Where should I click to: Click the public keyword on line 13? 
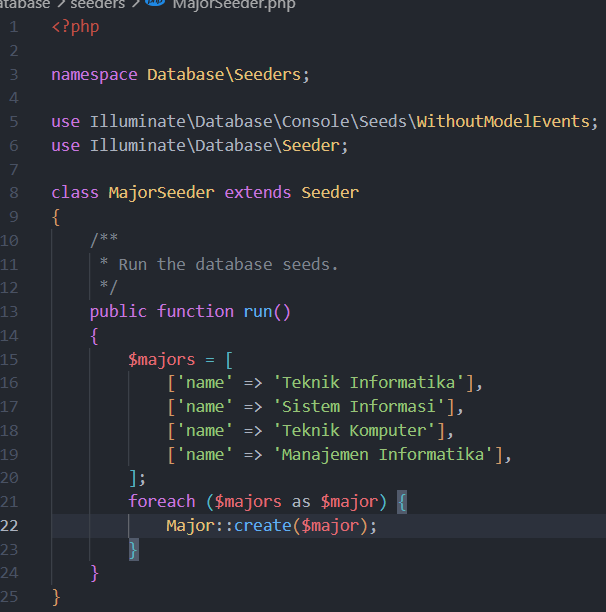click(118, 311)
